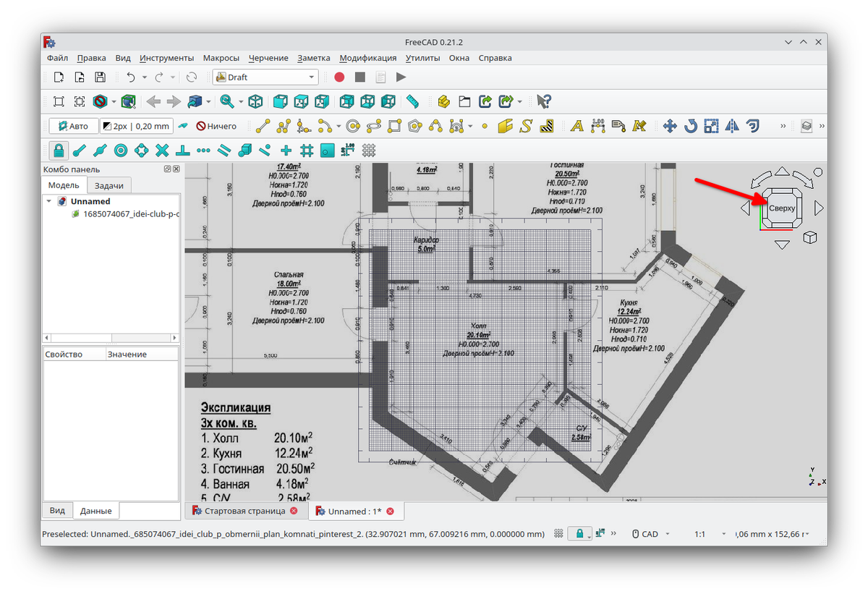Toggle the grid display icon in snap toolbar
The height and width of the screenshot is (594, 868).
pos(369,150)
